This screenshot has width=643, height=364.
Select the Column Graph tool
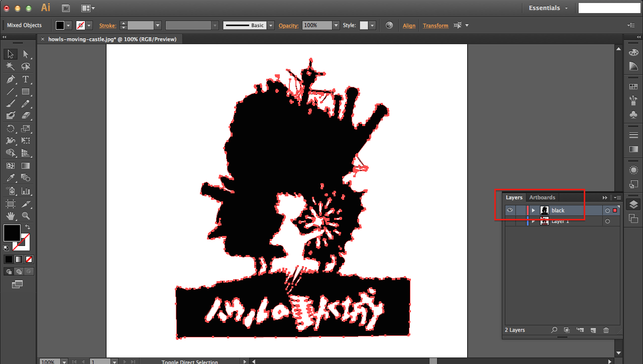pyautogui.click(x=26, y=191)
